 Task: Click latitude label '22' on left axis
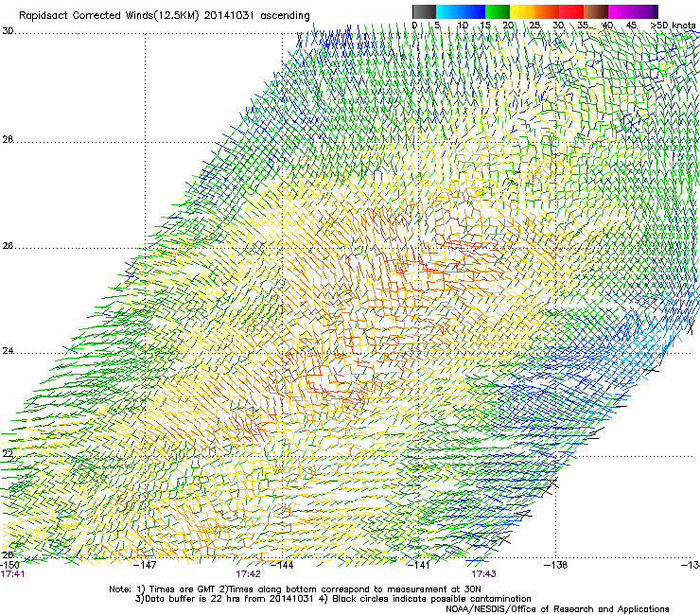pos(8,454)
